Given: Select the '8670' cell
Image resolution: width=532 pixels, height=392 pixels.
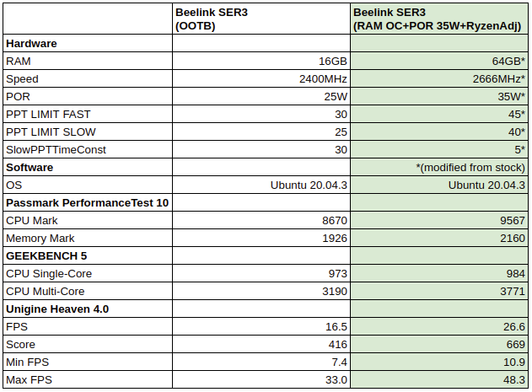Looking at the screenshot, I should (x=261, y=220).
